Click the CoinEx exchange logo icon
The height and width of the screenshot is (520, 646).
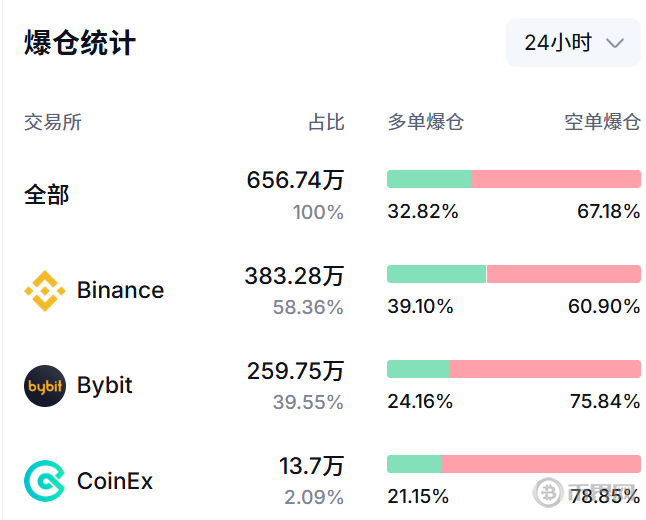tap(44, 481)
